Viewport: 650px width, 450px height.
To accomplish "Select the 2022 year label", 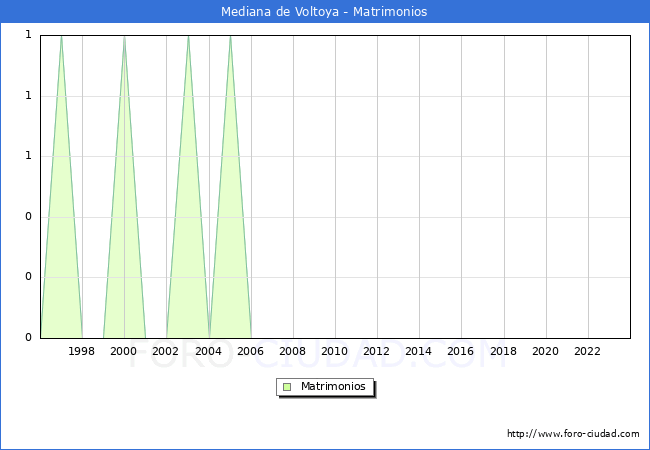I will (x=587, y=351).
